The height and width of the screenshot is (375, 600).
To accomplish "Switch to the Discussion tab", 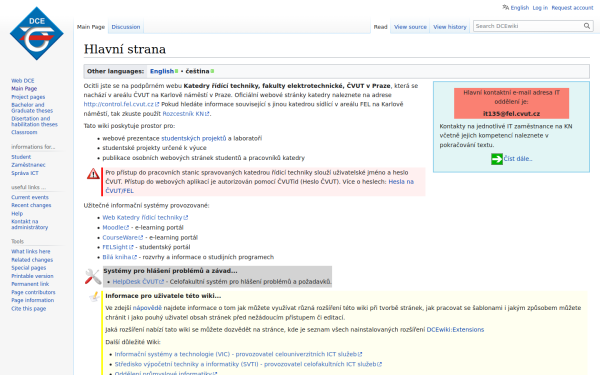I will (x=126, y=27).
